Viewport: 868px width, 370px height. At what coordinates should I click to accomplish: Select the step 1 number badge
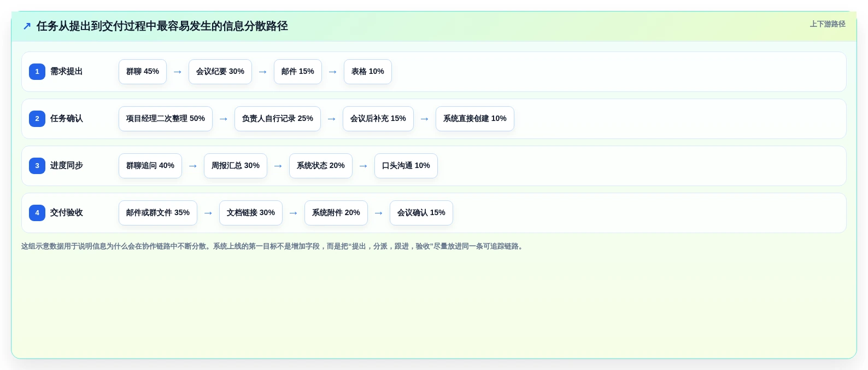(37, 72)
